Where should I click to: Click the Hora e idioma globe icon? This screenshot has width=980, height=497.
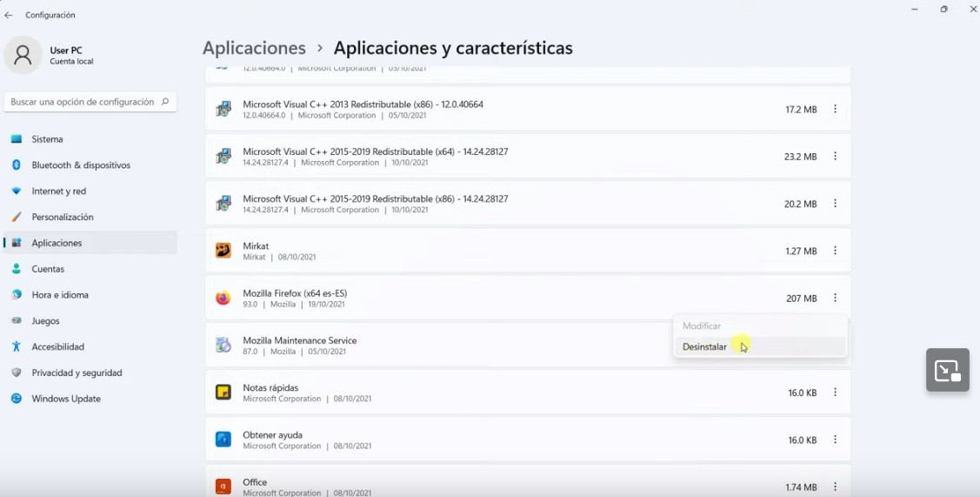[17, 295]
